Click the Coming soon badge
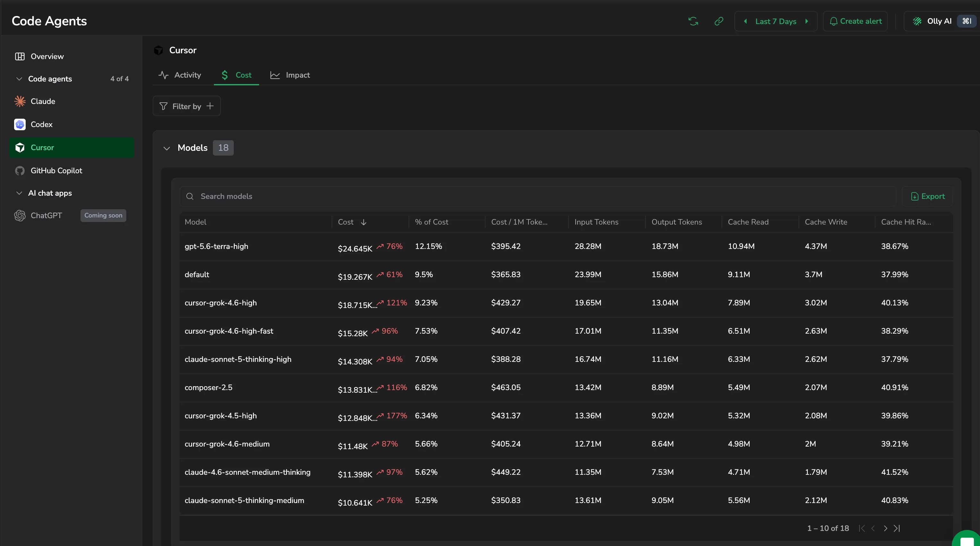 103,215
